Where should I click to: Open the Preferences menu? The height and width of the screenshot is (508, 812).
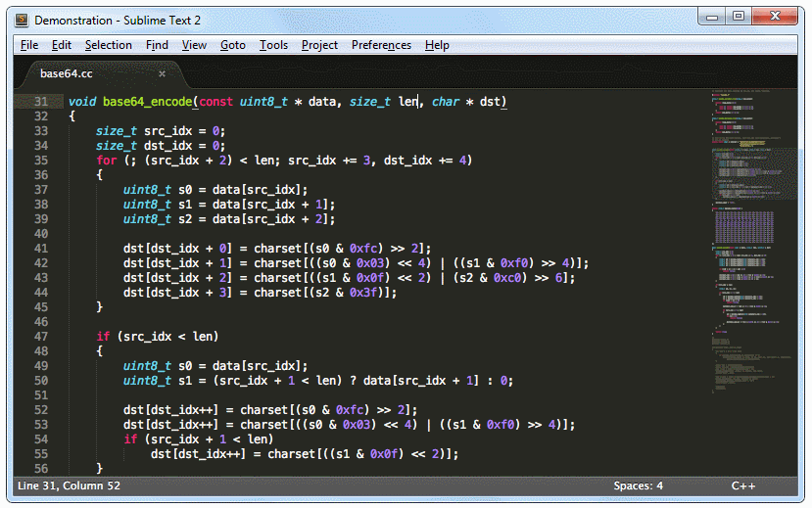(x=381, y=45)
